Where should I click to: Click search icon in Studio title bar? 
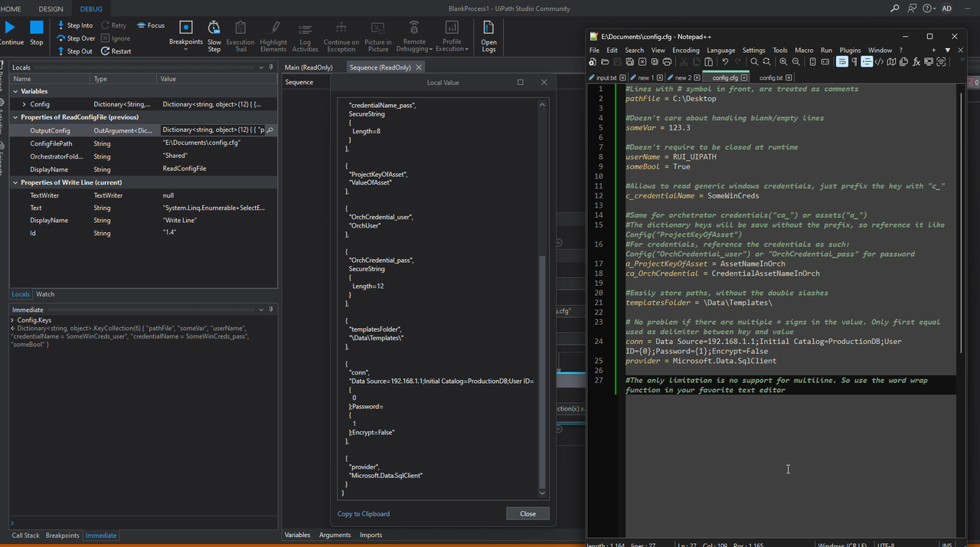pos(895,8)
